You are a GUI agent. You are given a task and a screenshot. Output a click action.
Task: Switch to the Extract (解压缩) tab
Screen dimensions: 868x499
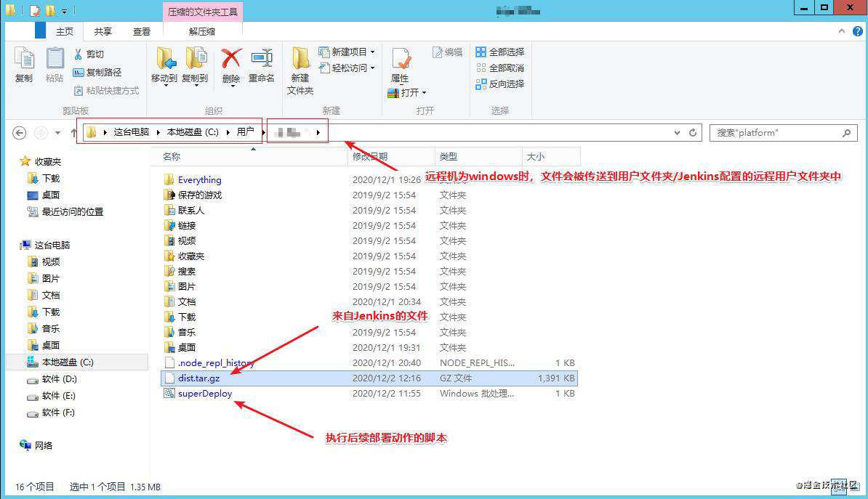pos(202,31)
